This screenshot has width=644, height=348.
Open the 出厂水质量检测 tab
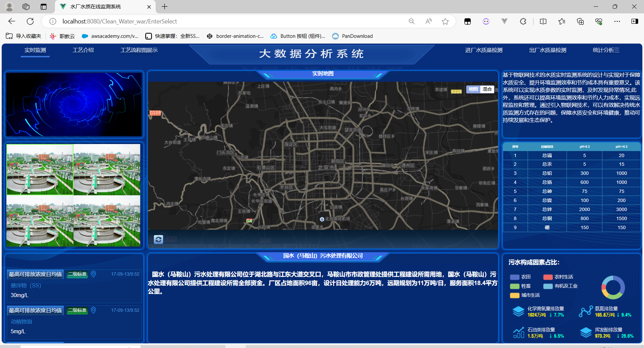548,50
